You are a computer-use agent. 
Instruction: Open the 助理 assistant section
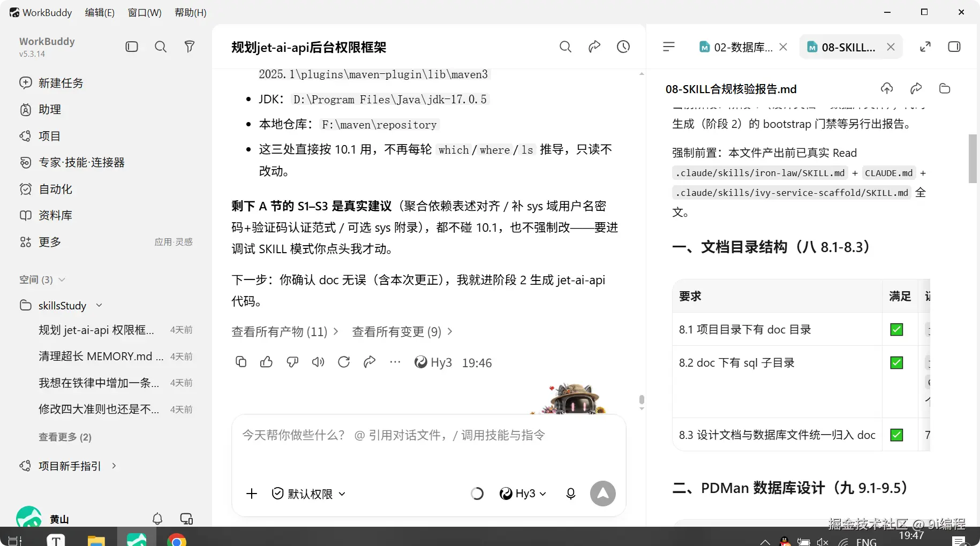click(41, 110)
